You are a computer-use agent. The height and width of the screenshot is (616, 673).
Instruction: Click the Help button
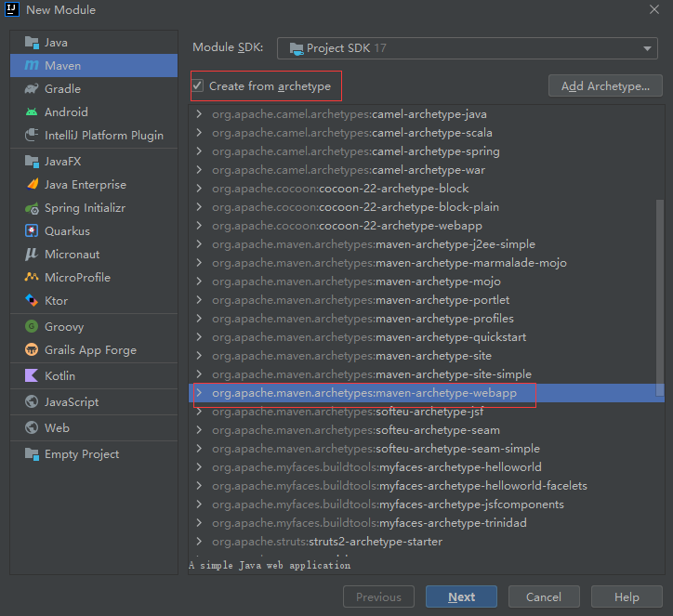pyautogui.click(x=627, y=596)
